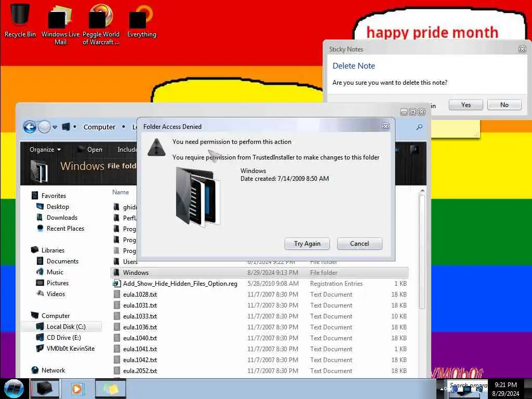Click scrollbar up arrow in file list
This screenshot has height=399, width=532.
tap(422, 191)
